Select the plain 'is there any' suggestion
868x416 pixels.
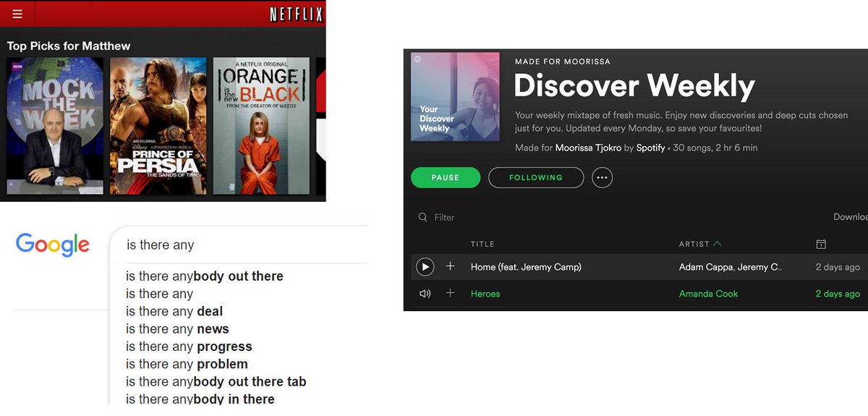(x=160, y=294)
